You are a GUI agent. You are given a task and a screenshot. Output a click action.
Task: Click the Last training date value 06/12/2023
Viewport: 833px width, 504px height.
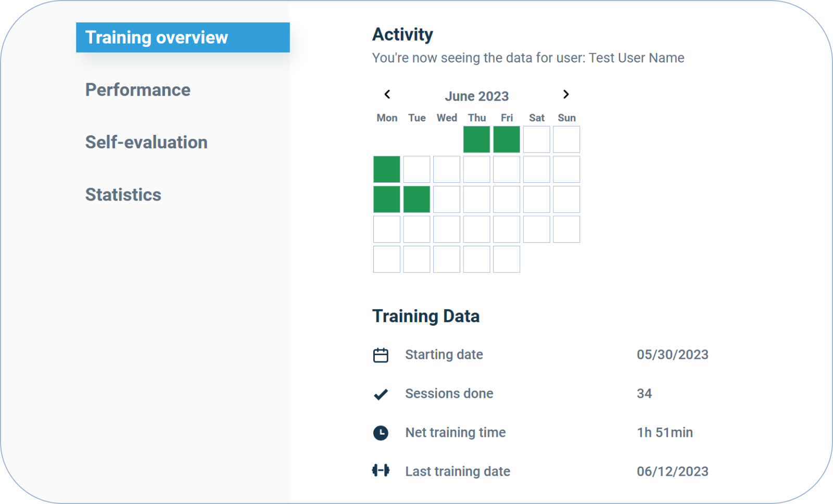point(672,471)
